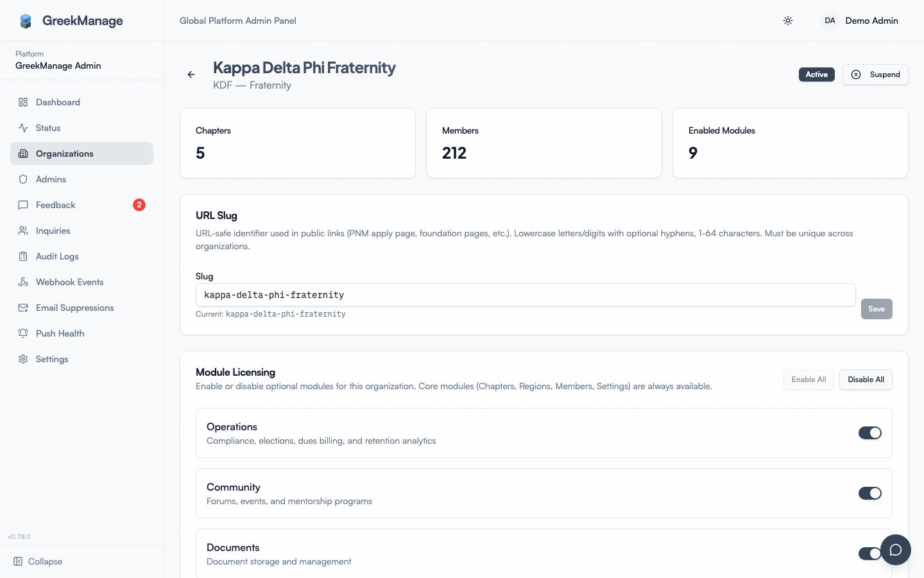This screenshot has height=578, width=924.
Task: Click the Audit Logs clipboard icon
Action: [23, 256]
